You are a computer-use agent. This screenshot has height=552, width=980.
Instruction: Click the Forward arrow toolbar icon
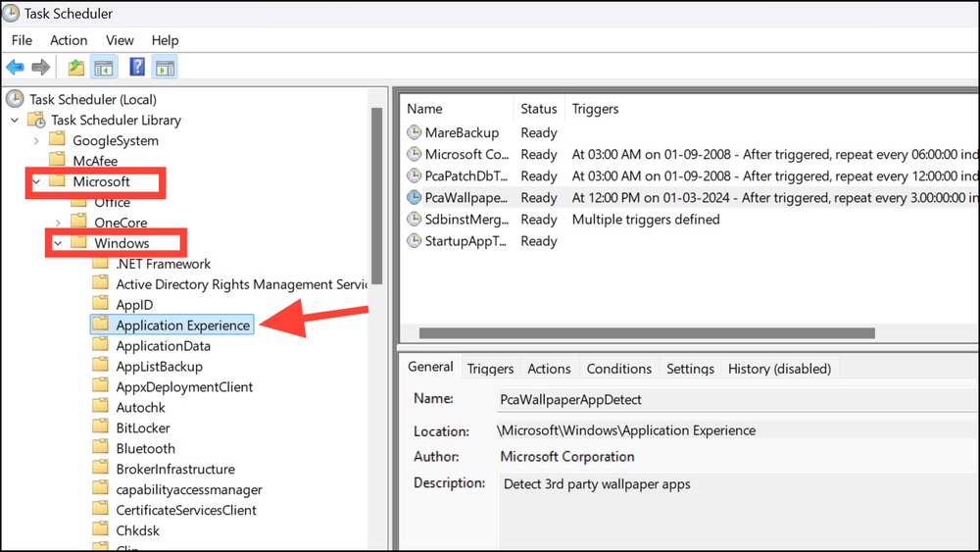click(x=40, y=67)
